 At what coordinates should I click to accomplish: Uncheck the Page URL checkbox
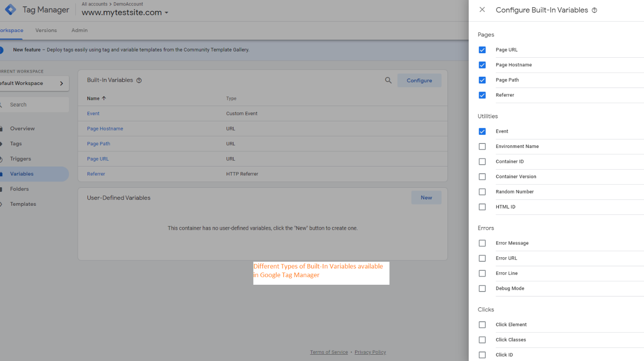click(x=482, y=50)
